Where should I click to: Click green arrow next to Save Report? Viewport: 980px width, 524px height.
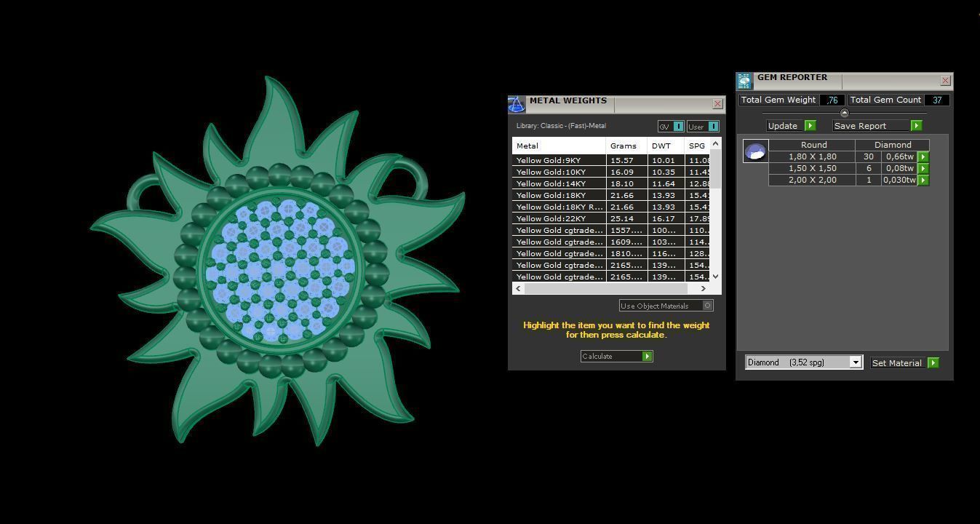(916, 126)
